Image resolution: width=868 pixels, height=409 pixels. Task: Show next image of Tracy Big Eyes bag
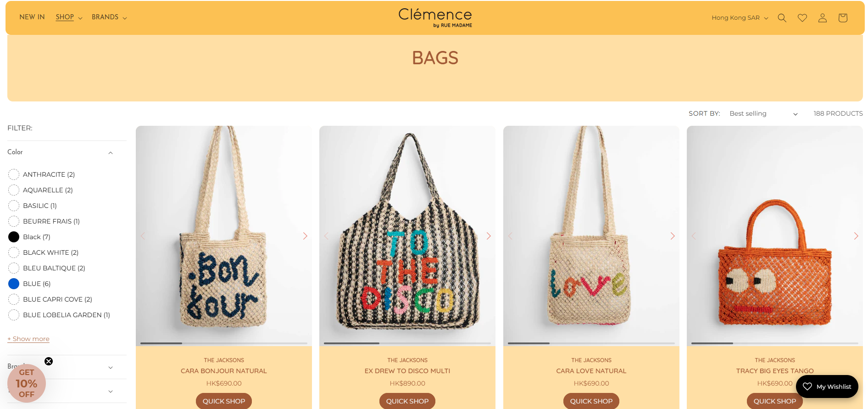(x=856, y=236)
